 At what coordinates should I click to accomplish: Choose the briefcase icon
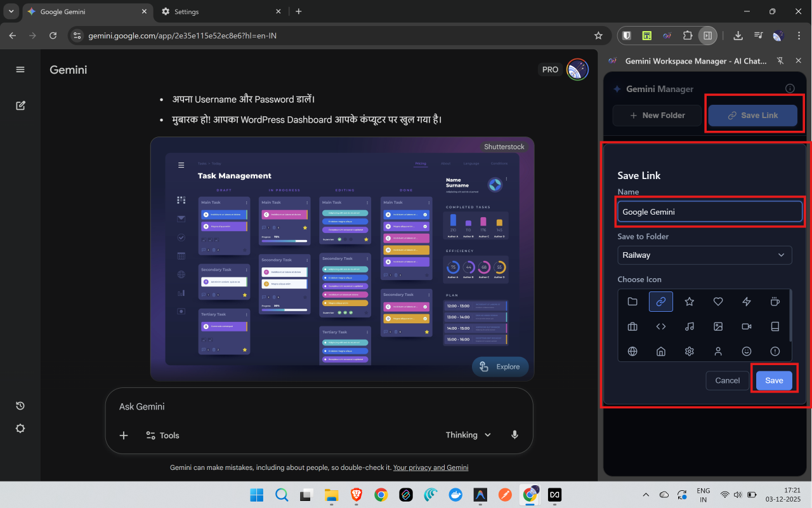pos(632,326)
